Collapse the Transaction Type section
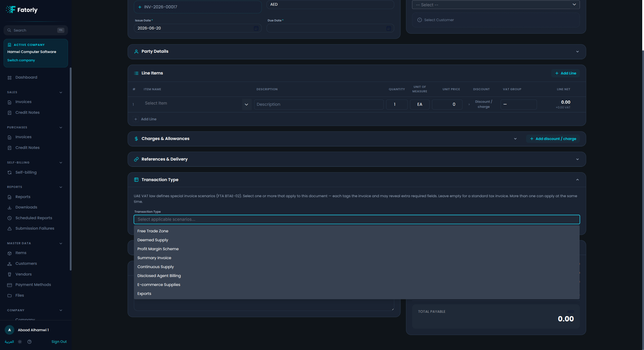The height and width of the screenshot is (350, 644). coord(578,180)
